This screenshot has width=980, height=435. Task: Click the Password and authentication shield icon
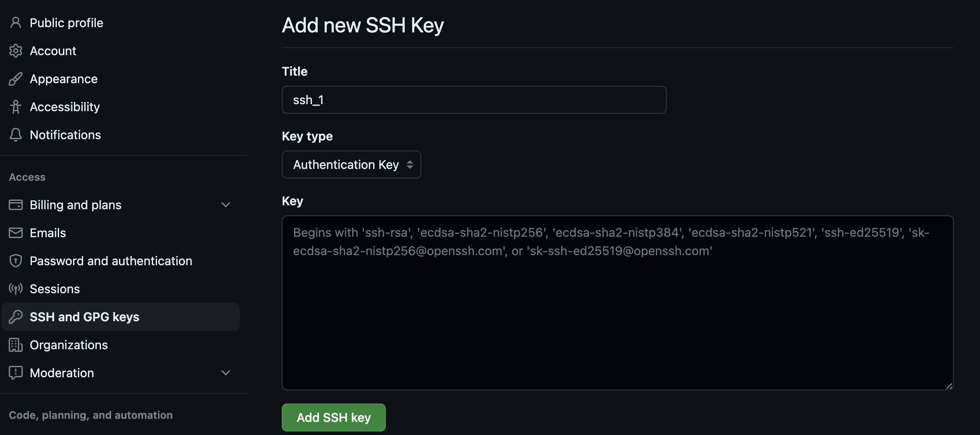coord(16,261)
